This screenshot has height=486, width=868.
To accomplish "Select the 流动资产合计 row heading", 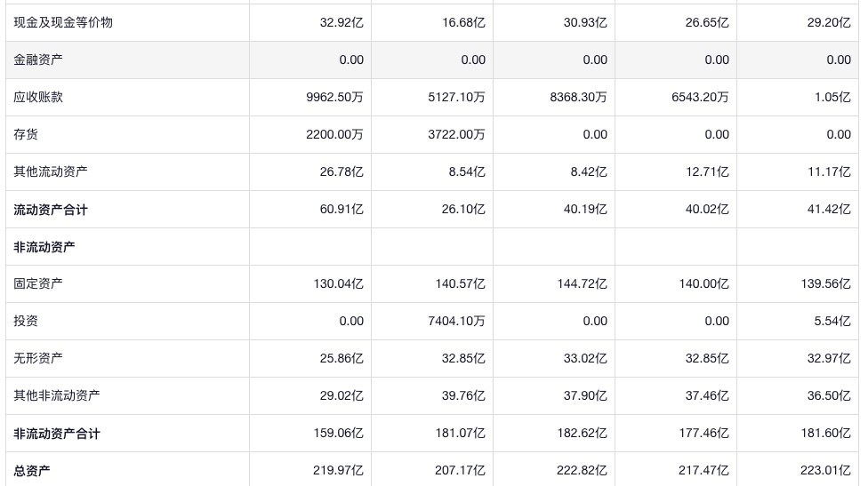I will pyautogui.click(x=51, y=210).
